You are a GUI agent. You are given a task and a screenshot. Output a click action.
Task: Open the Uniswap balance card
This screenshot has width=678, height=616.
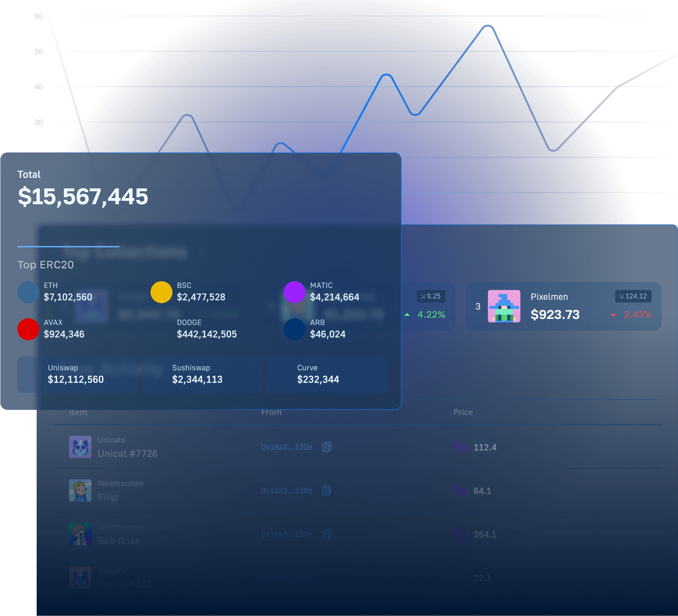(x=78, y=375)
